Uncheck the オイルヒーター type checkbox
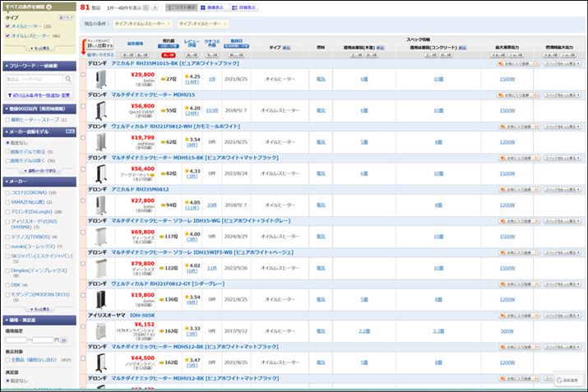Viewport: 588px width, 392px height. [x=7, y=26]
